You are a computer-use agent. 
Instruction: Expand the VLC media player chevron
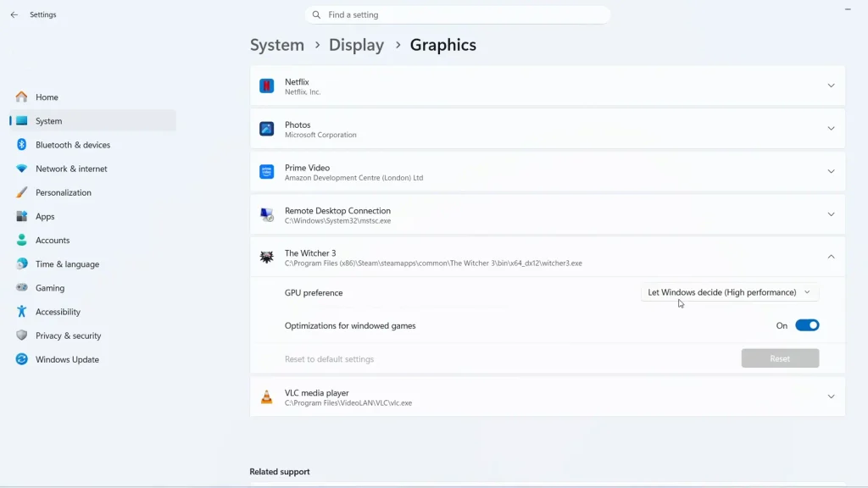[x=831, y=396]
